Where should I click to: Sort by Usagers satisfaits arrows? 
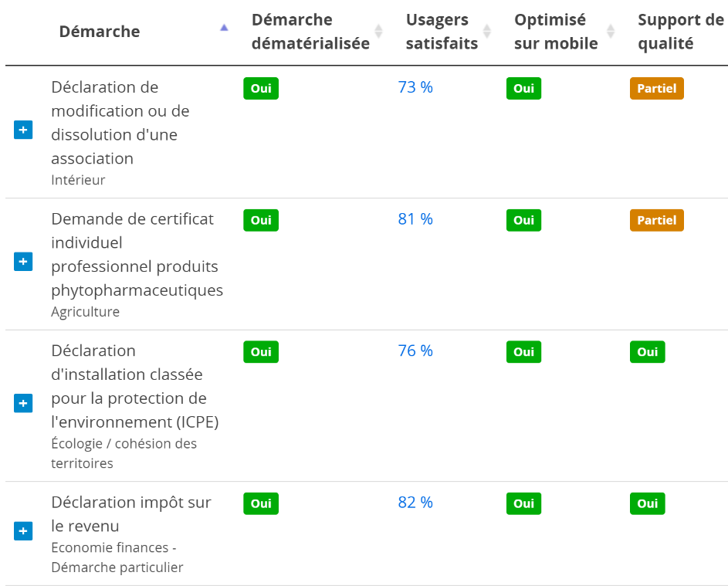(487, 32)
